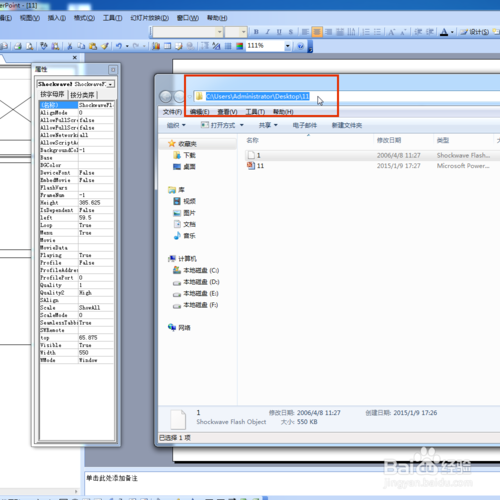The image size is (500, 500).
Task: Apply numbered list formatting
Action: (x=366, y=32)
